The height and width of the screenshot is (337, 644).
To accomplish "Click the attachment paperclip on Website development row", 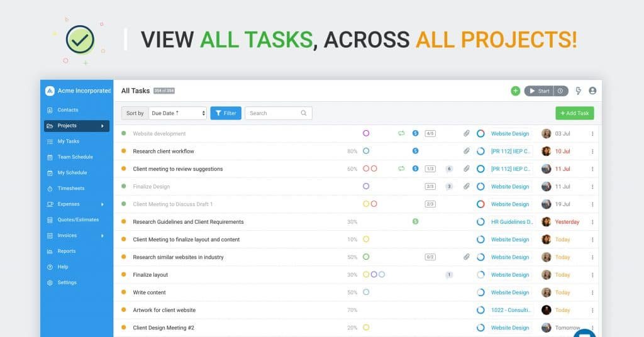I will pos(467,134).
